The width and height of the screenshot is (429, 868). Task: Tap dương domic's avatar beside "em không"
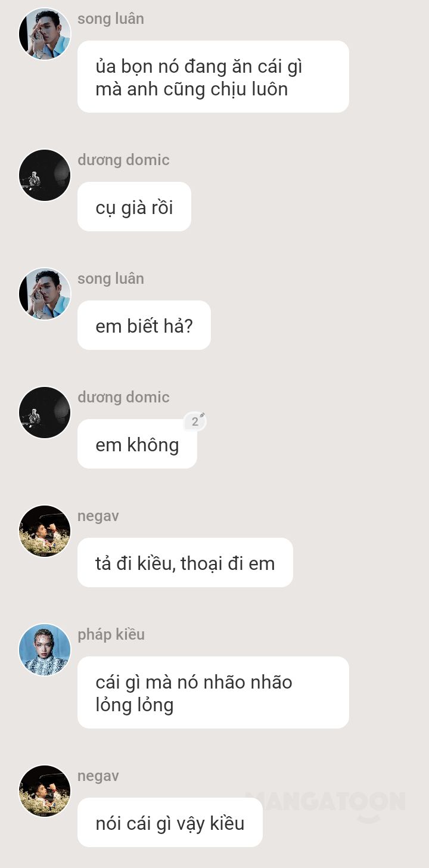(x=45, y=413)
